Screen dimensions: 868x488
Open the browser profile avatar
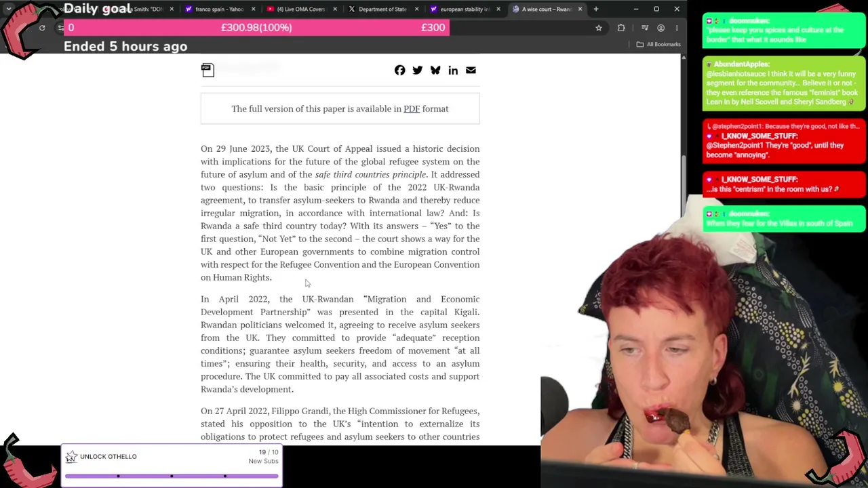(x=660, y=28)
